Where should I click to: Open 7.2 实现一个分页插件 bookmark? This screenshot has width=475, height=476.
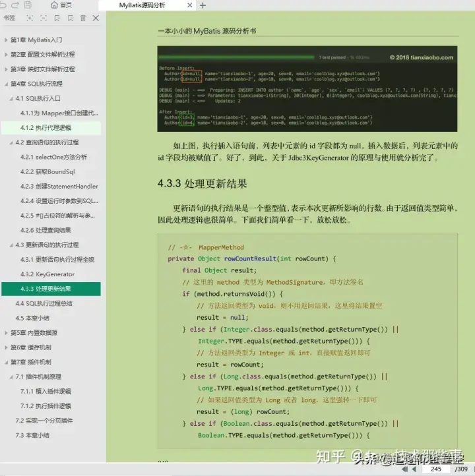[x=44, y=421]
